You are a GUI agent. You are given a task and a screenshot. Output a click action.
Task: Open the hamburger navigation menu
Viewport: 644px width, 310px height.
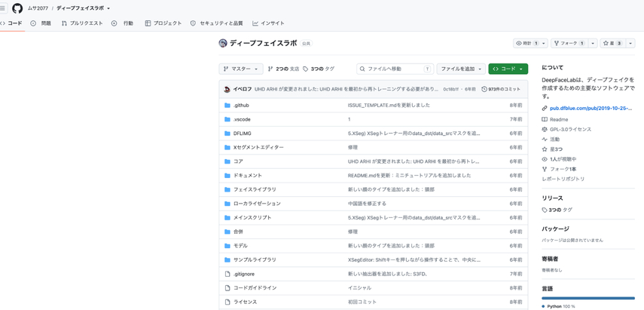click(3, 8)
